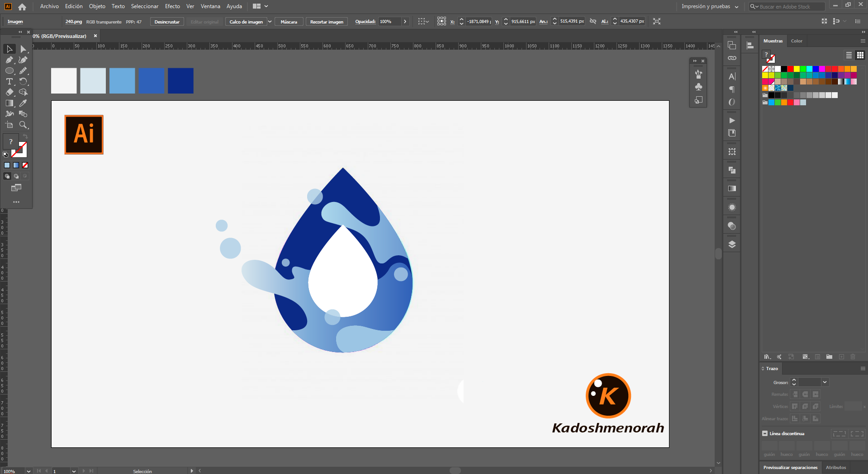Screen dimensions: 868x474
Task: Click the Calco de imagen button
Action: pos(246,22)
